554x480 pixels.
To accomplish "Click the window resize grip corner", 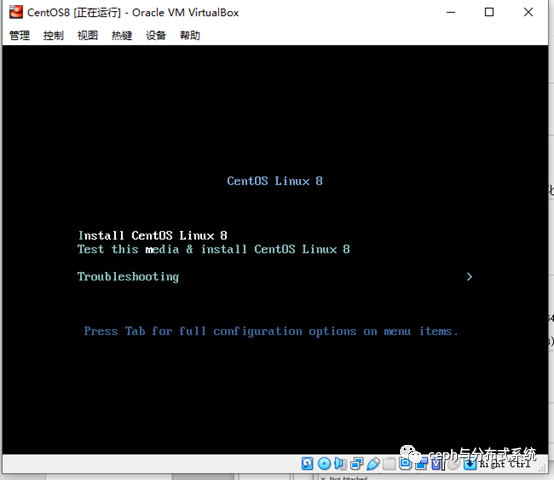I will (x=542, y=469).
